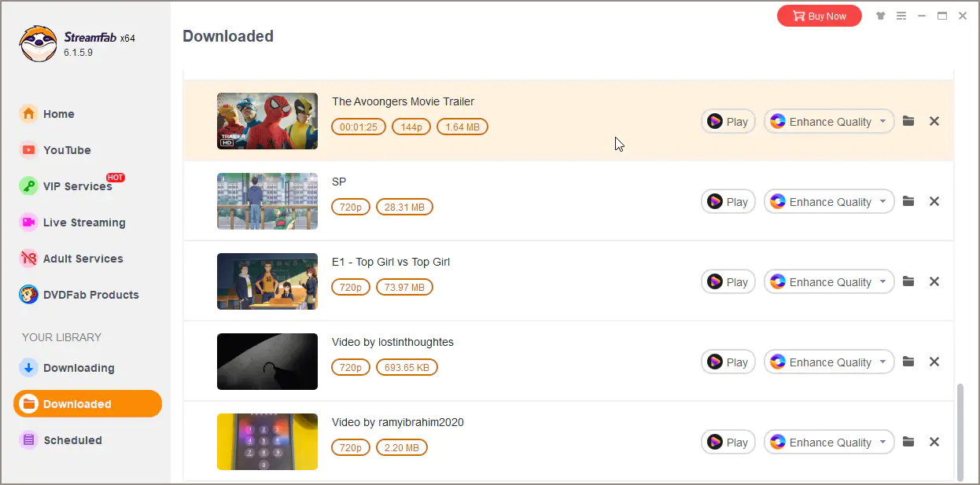Click the Avoongers Movie Trailer thumbnail
Viewport: 980px width, 485px height.
267,121
